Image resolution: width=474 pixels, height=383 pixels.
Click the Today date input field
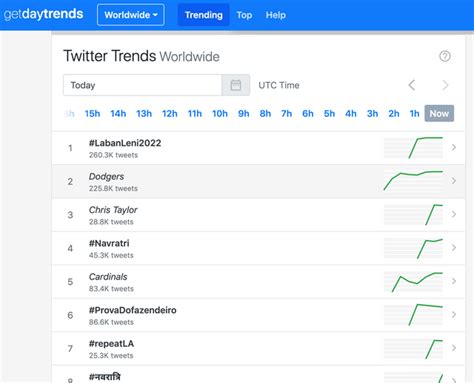142,85
